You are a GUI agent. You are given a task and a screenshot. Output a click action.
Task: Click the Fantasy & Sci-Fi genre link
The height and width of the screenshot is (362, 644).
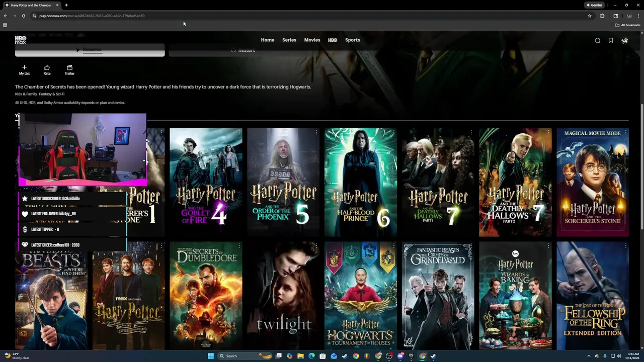point(52,94)
